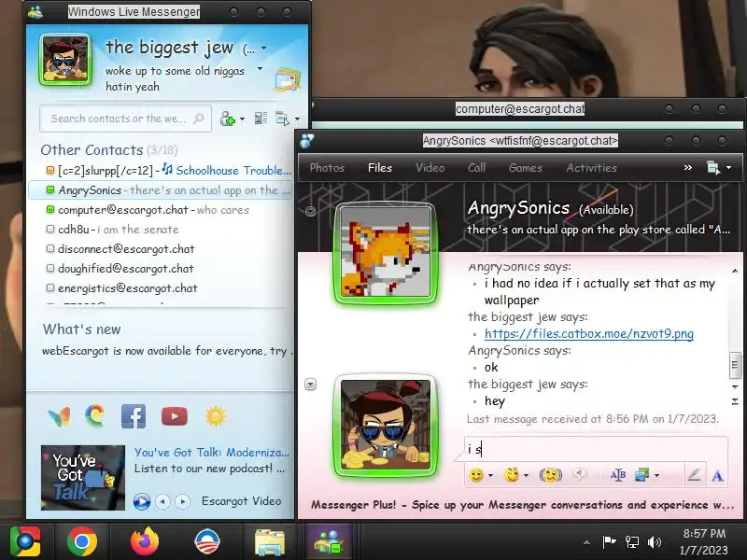Collapse your display picture arrow in chat
747x560 pixels.
pos(310,385)
